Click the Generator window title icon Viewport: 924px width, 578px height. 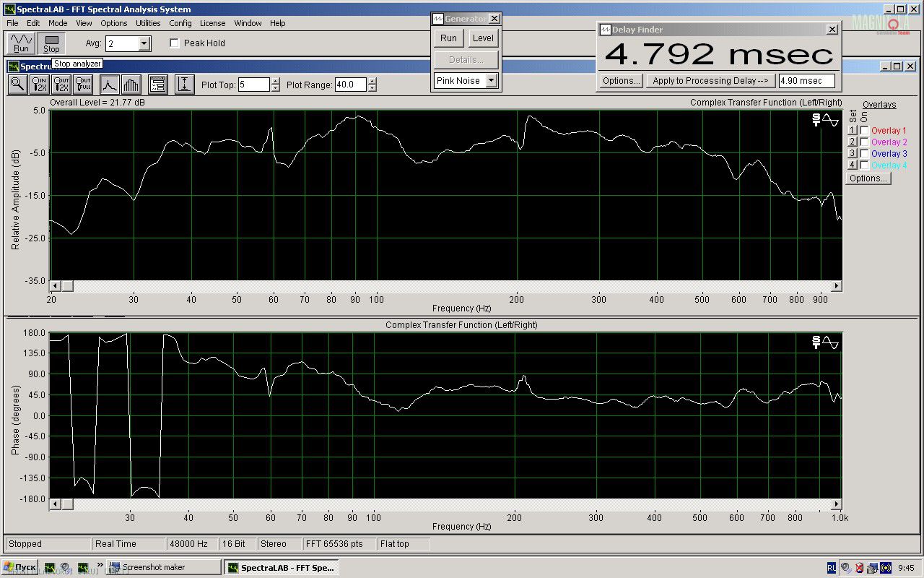coord(438,19)
